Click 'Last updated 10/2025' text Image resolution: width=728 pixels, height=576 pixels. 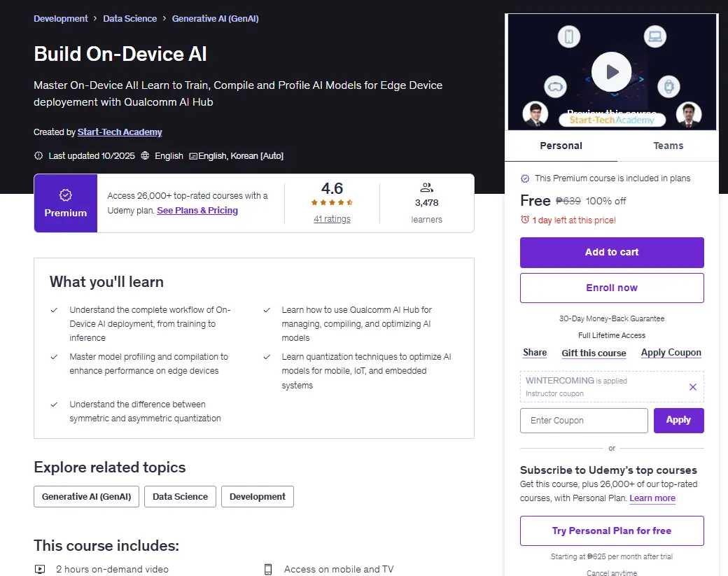(x=92, y=155)
